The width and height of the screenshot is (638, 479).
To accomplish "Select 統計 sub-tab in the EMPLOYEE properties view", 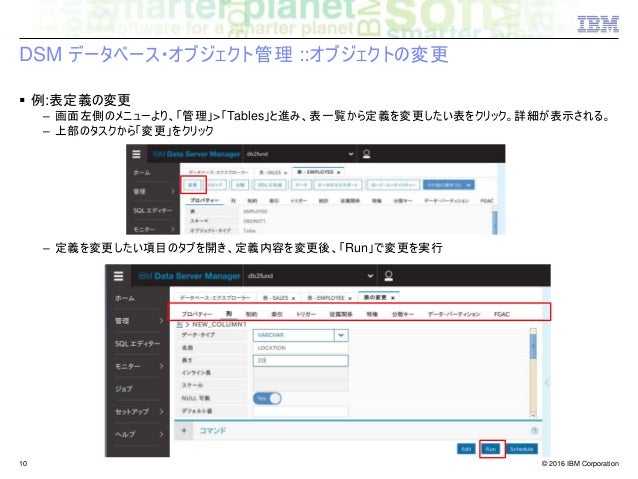I will pyautogui.click(x=323, y=201).
